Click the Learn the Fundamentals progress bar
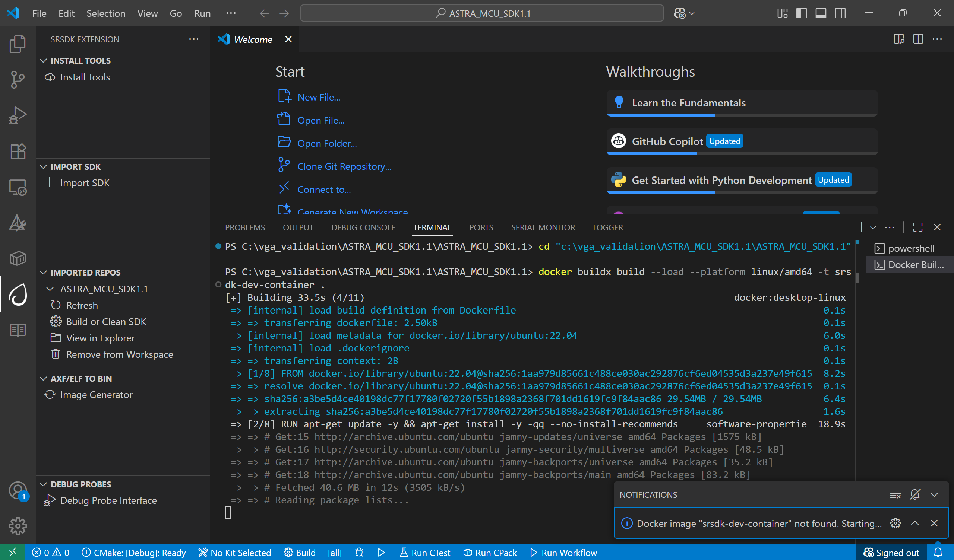Screen dimensions: 954x560 (x=741, y=115)
